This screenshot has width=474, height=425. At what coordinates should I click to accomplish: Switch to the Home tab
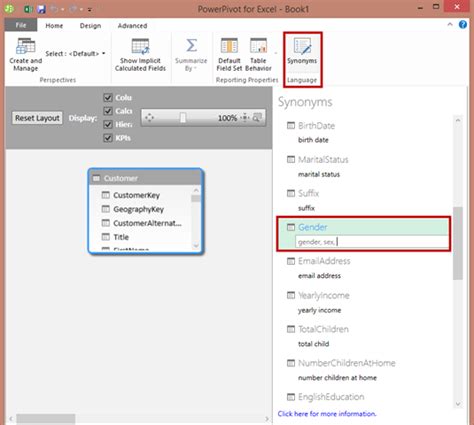pos(54,26)
